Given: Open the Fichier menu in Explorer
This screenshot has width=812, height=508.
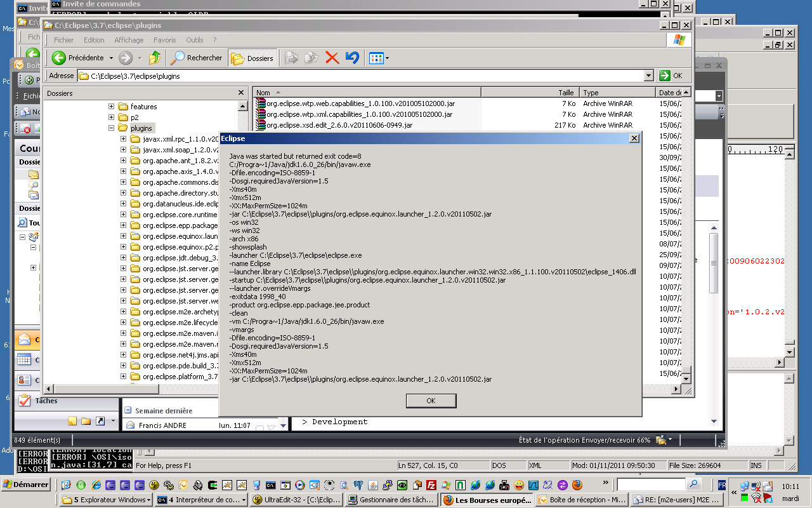Looking at the screenshot, I should (x=63, y=40).
